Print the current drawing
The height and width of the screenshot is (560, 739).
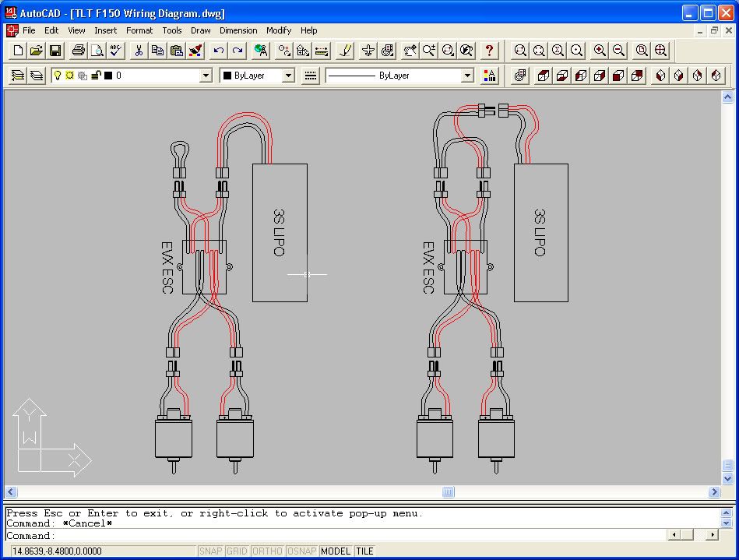click(76, 51)
